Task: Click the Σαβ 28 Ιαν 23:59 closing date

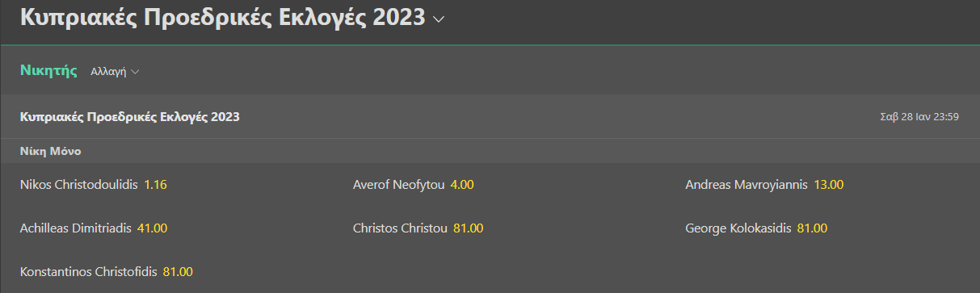Action: click(x=919, y=117)
